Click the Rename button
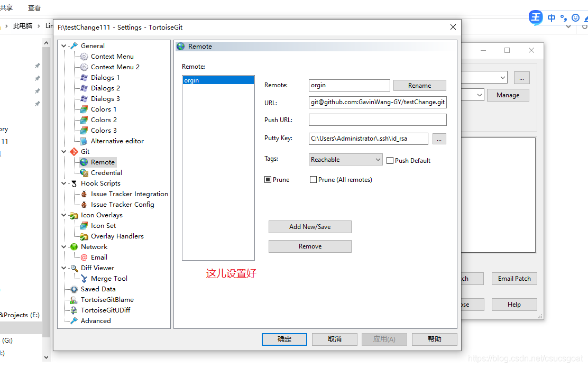This screenshot has width=588, height=368. pyautogui.click(x=420, y=86)
